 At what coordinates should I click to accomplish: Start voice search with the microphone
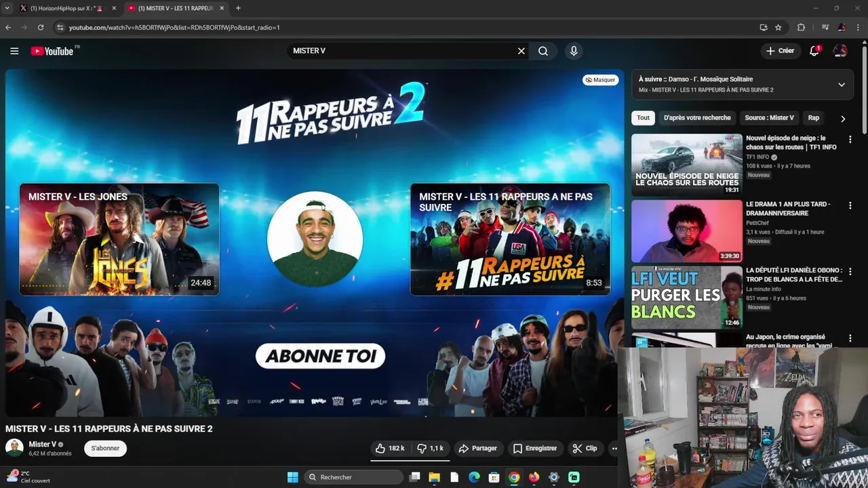(574, 51)
